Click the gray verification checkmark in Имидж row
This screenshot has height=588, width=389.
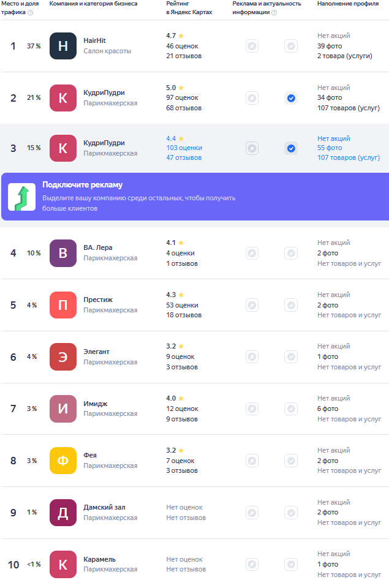pyautogui.click(x=291, y=409)
